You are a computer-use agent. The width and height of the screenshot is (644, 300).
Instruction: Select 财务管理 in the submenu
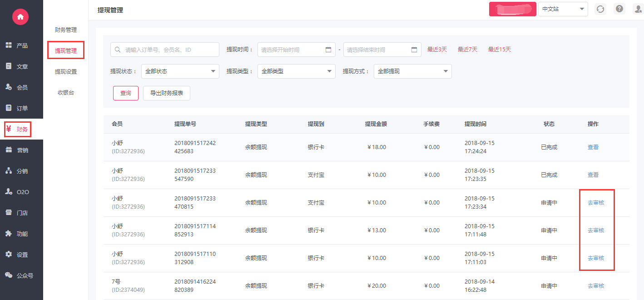66,30
